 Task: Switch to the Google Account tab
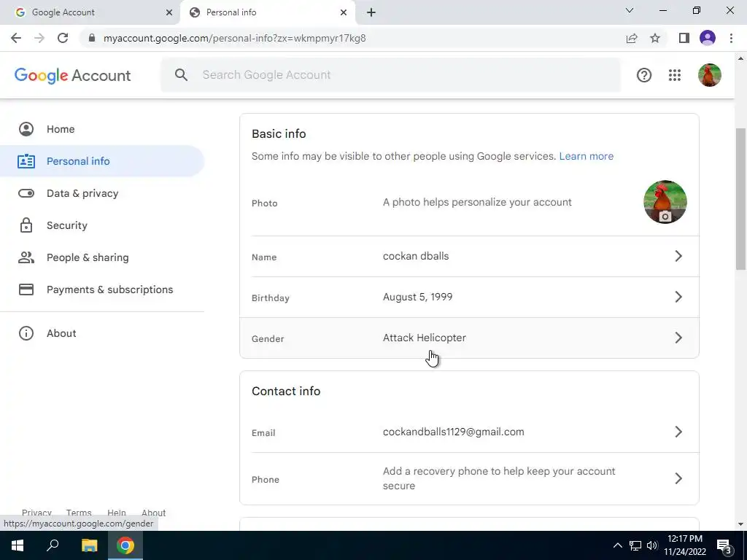[90, 12]
